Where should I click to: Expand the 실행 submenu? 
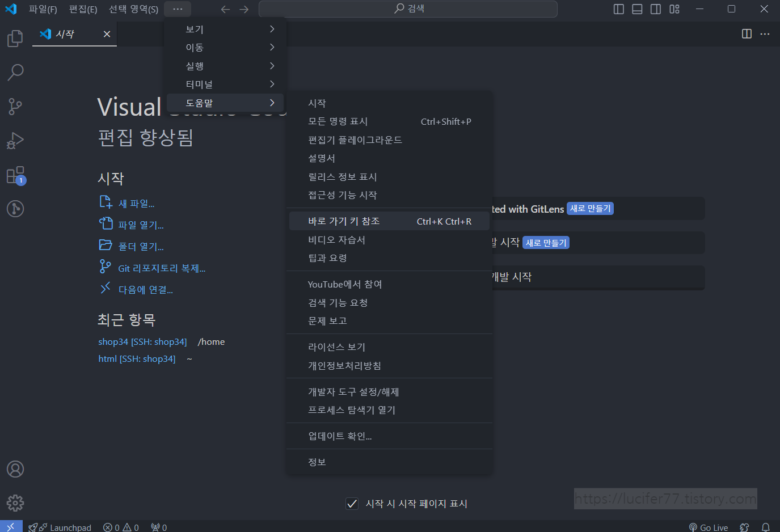pos(225,66)
